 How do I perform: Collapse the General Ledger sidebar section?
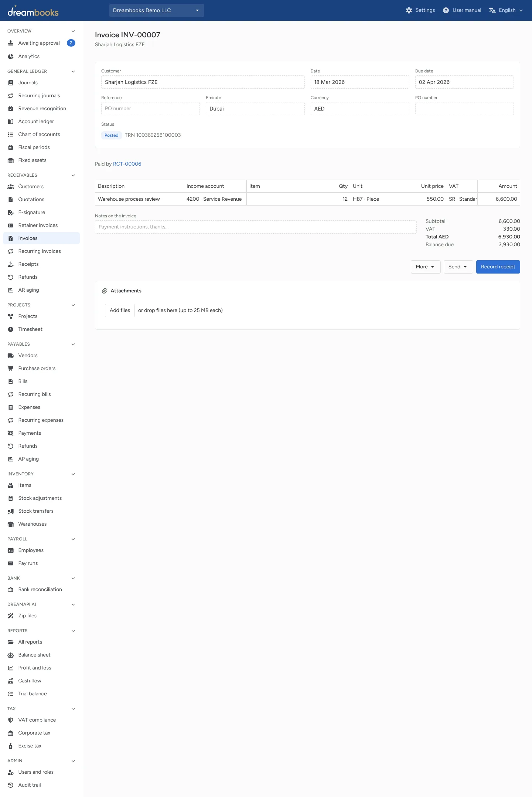(73, 71)
